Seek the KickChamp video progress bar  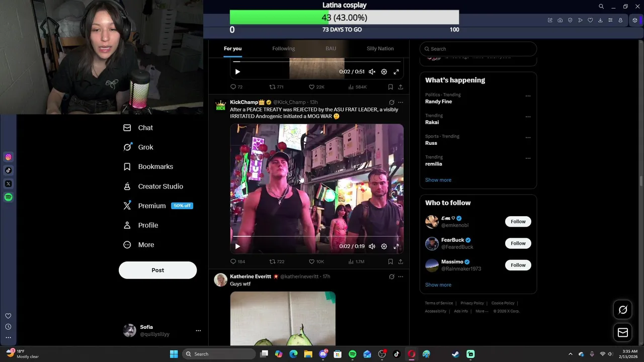coord(317,236)
